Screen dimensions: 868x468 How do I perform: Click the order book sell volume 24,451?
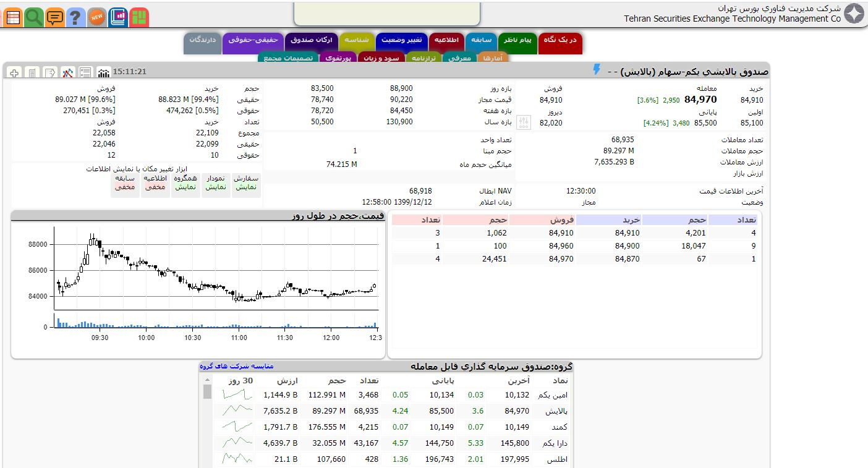(x=493, y=259)
